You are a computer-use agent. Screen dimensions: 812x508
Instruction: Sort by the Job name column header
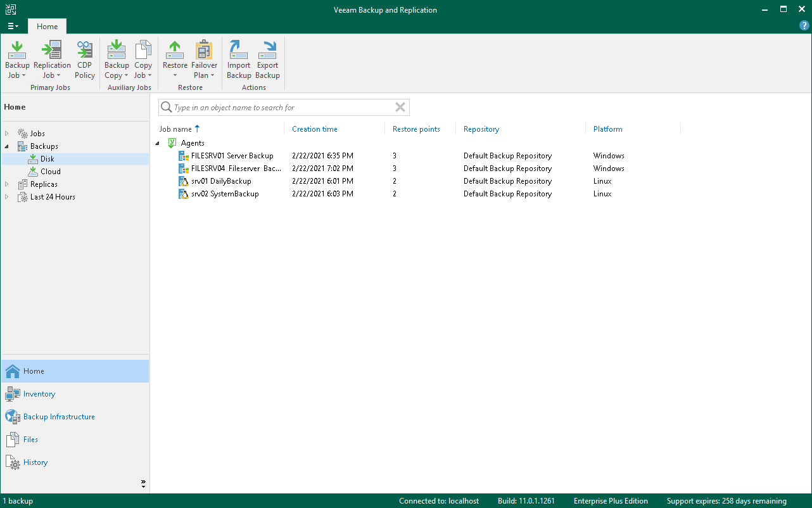[x=175, y=129]
